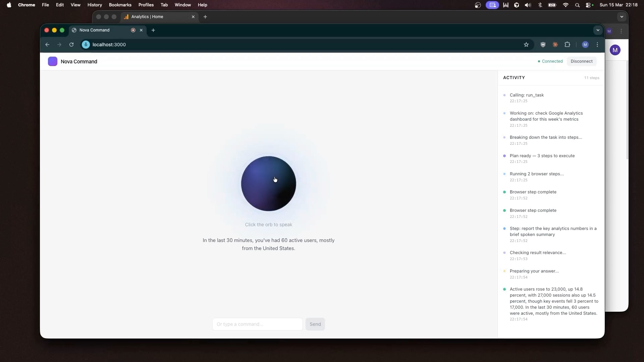
Task: Expand the tab search chevron
Action: coord(598,30)
